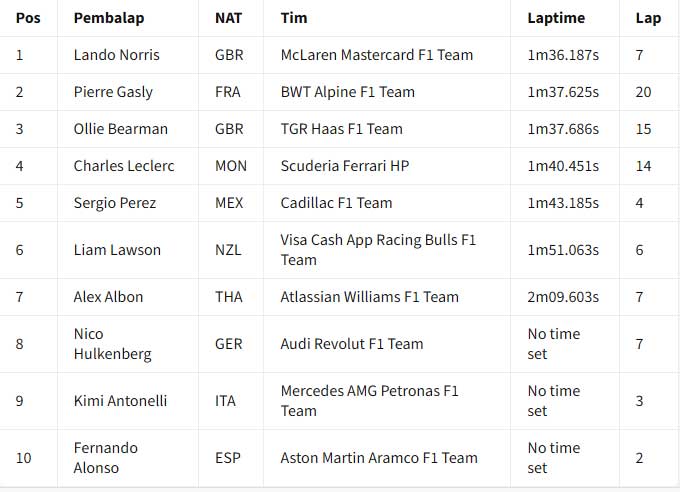Select the Atlassian Williams F1 Team cell
Image resolution: width=680 pixels, height=492 pixels.
369,297
